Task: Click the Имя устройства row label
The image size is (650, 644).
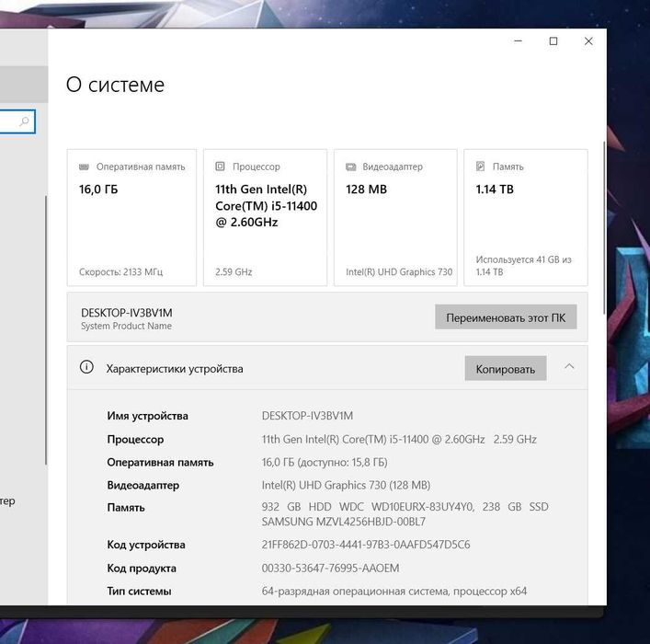Action: (147, 416)
